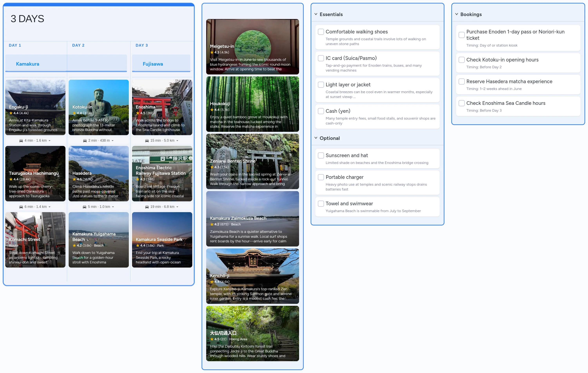Click car icon next to 4 min · 1.6 km
Image resolution: width=588 pixels, height=373 pixels.
click(x=21, y=141)
